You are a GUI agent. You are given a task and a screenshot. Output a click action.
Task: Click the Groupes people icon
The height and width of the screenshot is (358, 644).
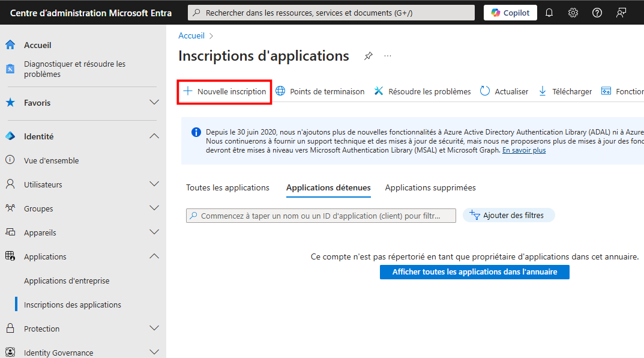click(10, 208)
